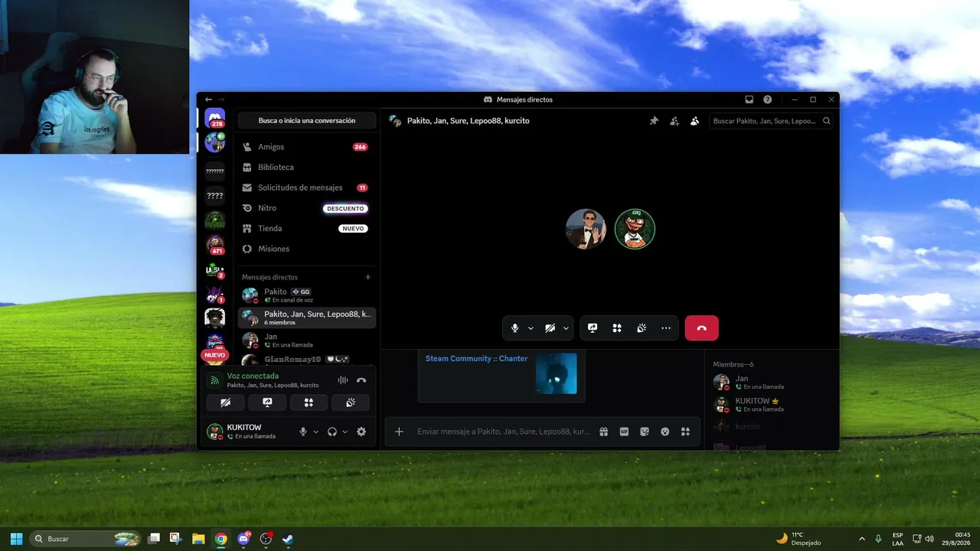Share your screen in call controls
This screenshot has width=980, height=551.
[x=593, y=328]
